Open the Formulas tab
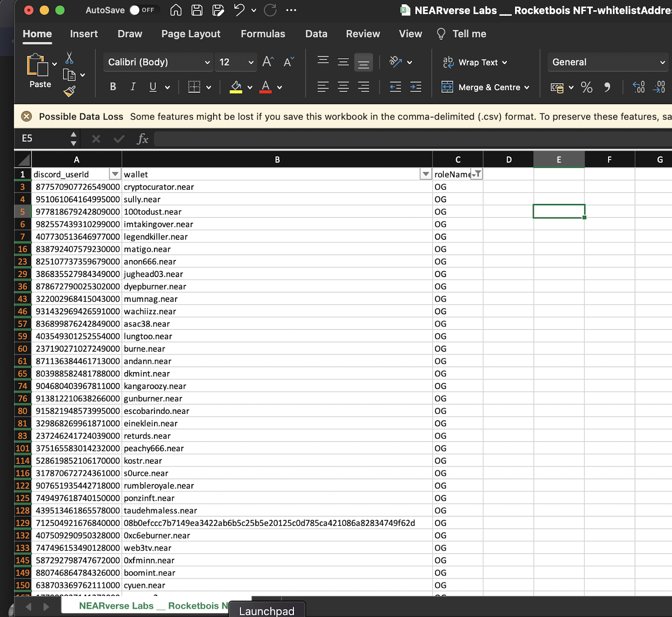Screen dimensions: 672x617 click(x=263, y=34)
